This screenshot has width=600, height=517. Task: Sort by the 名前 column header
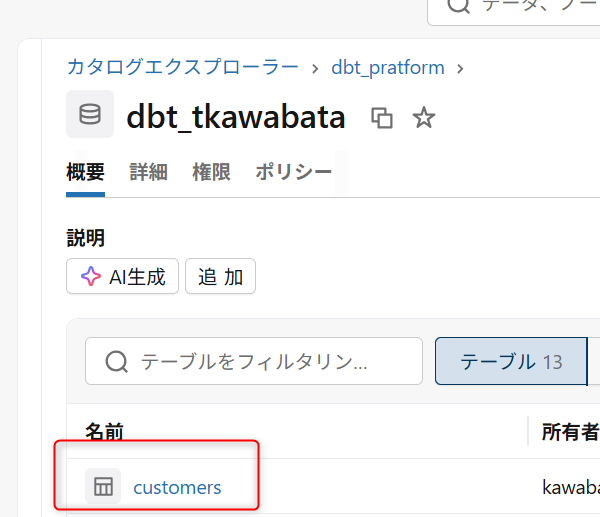pos(104,432)
